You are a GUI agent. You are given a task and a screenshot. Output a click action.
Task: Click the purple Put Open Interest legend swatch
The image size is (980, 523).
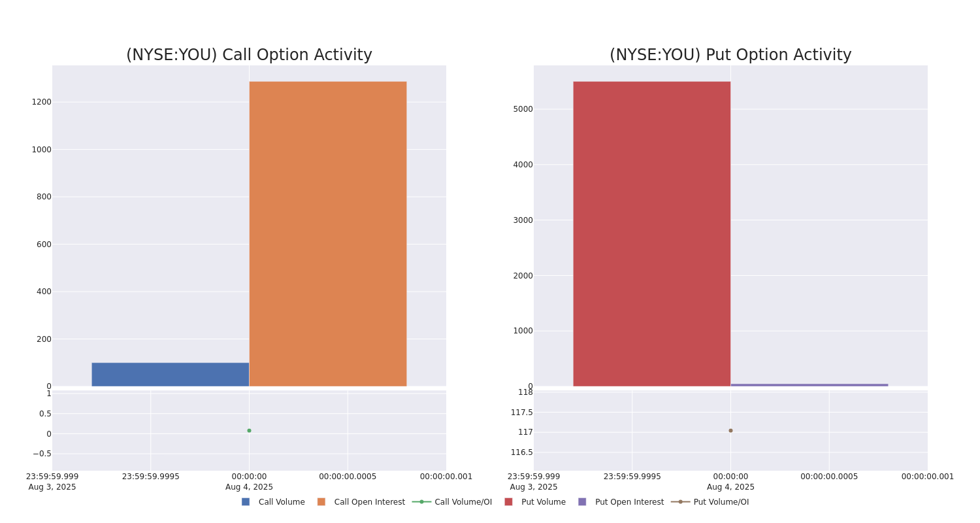pyautogui.click(x=582, y=502)
